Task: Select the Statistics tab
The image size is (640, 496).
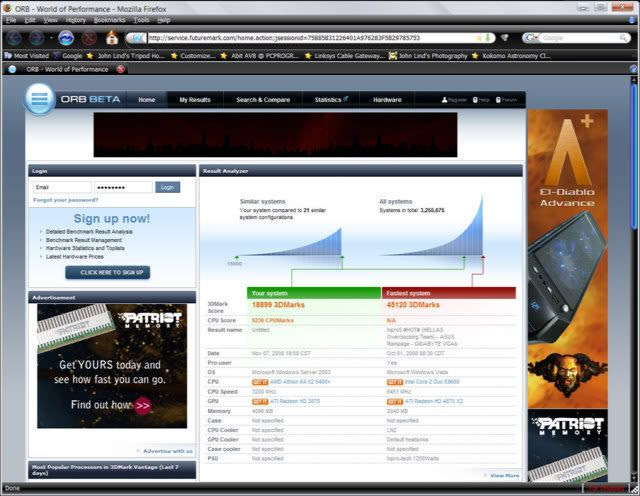Action: click(x=331, y=100)
